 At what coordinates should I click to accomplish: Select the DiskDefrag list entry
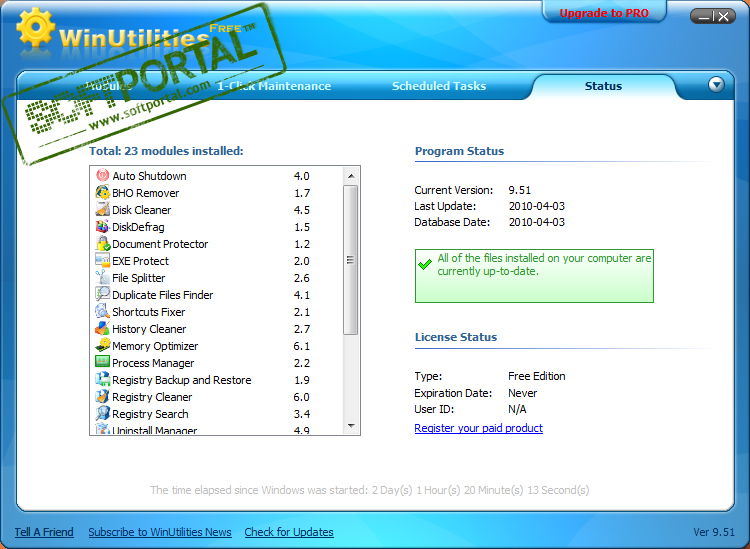(x=138, y=227)
